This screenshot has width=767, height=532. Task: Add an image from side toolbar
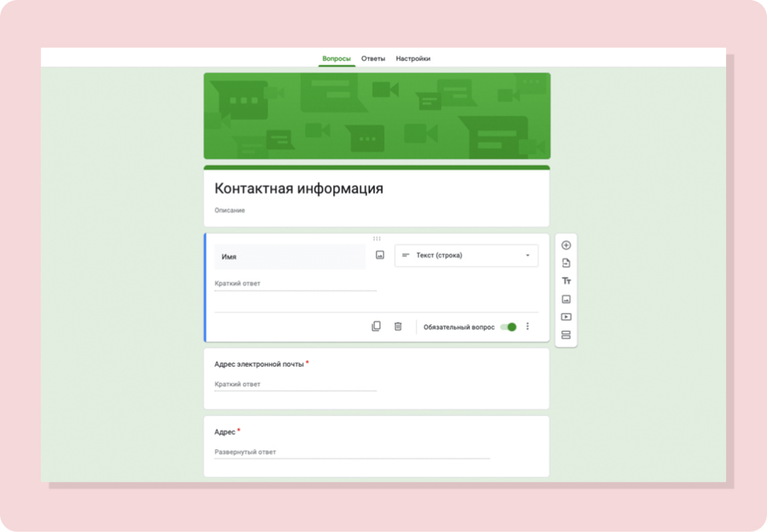[x=566, y=299]
